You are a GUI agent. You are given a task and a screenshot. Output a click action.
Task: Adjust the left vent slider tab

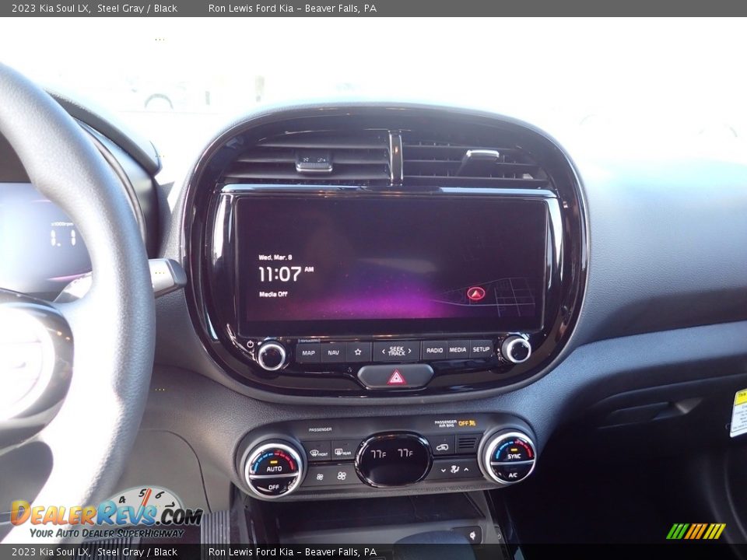pos(314,163)
